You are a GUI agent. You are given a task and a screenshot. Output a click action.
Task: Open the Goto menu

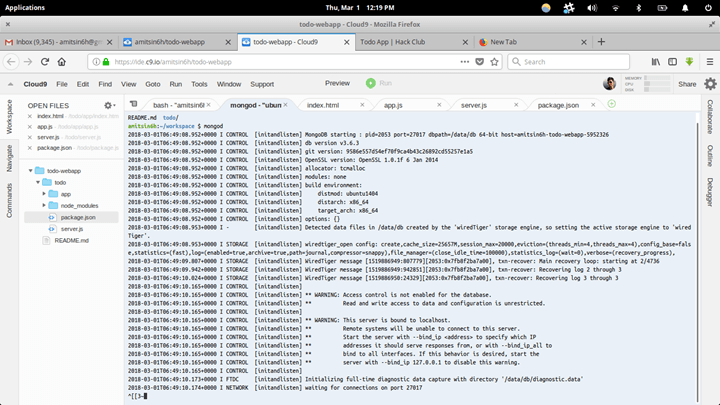[x=153, y=84]
